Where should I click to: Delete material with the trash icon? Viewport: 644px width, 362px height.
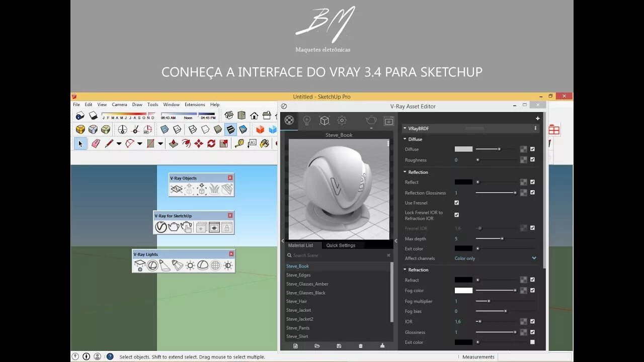(361, 346)
